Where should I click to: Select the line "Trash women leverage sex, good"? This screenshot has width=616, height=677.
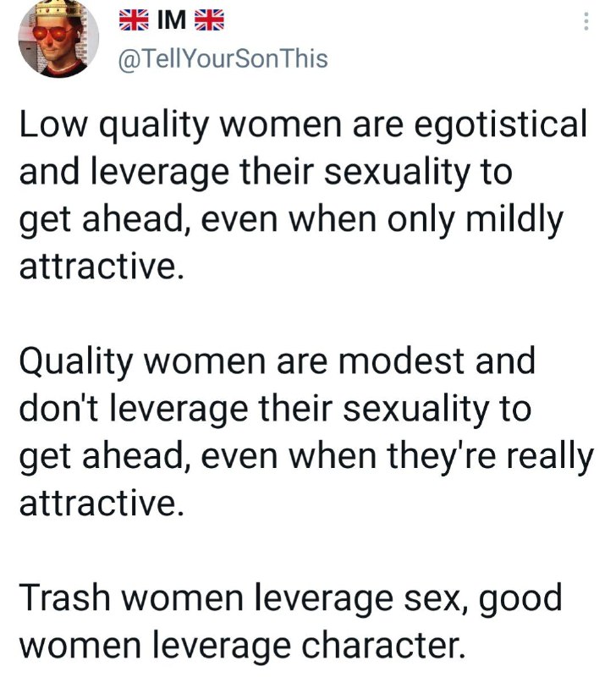(290, 600)
